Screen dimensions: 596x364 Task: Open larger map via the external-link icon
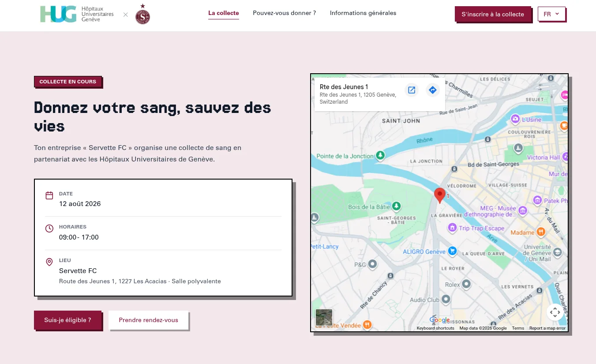[x=412, y=90]
